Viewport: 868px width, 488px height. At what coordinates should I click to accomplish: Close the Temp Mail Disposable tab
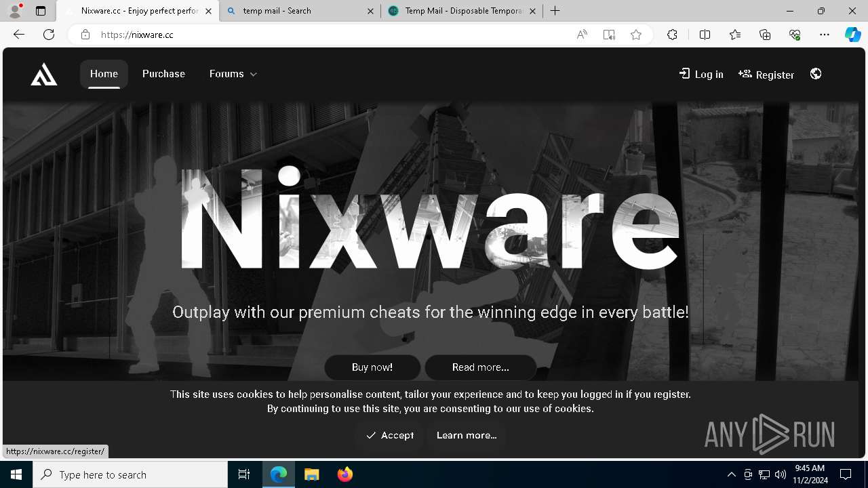[533, 11]
